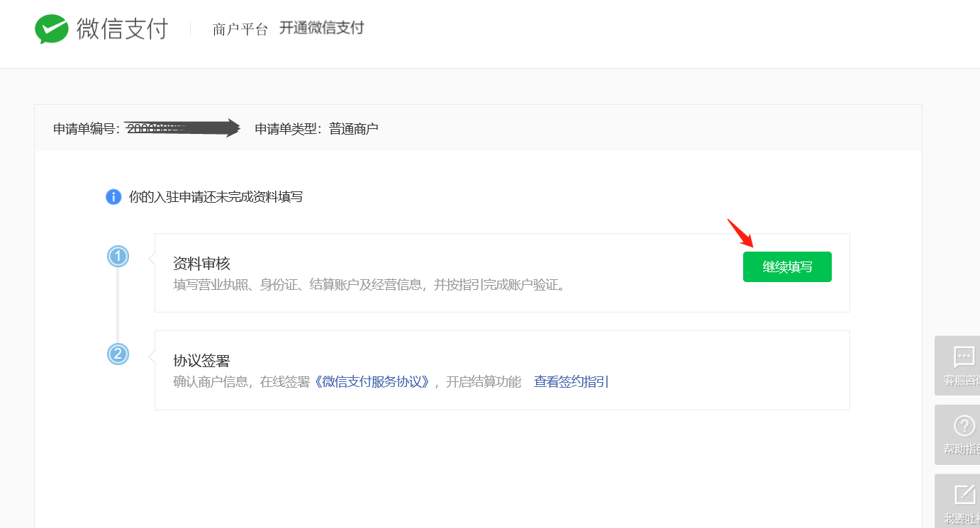Image resolution: width=980 pixels, height=528 pixels.
Task: Open the 我要吐槽 feedback sidebar button
Action: [x=958, y=502]
